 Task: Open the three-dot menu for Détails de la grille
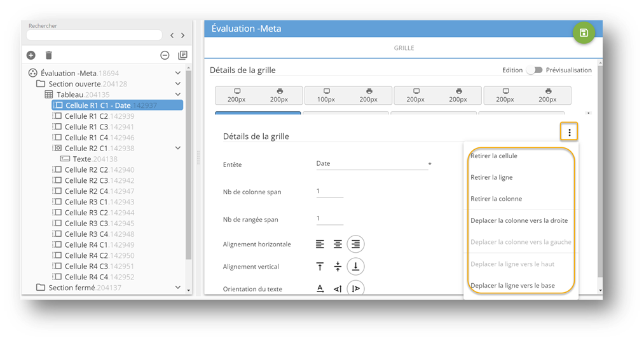[x=569, y=132]
